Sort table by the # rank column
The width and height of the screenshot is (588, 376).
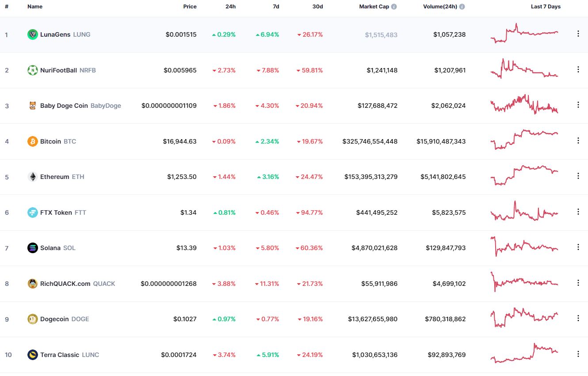point(7,7)
